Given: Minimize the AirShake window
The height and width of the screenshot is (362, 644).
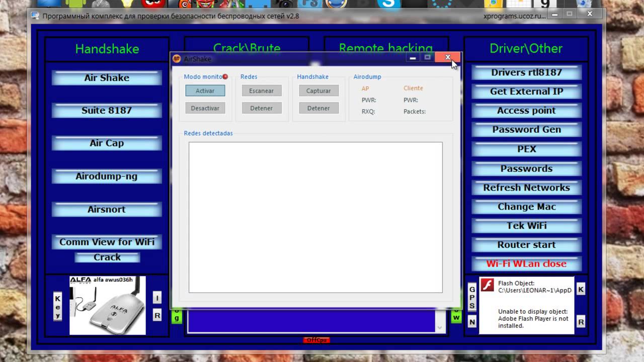Looking at the screenshot, I should (413, 57).
